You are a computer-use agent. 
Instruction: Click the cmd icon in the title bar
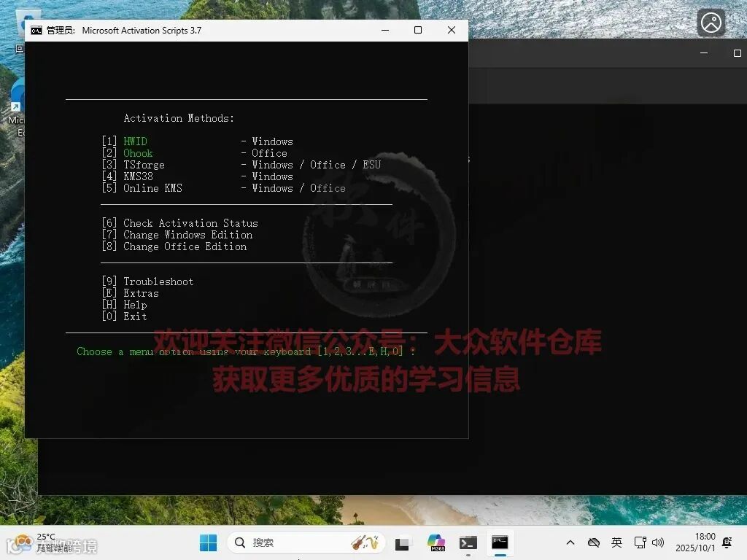(x=36, y=31)
